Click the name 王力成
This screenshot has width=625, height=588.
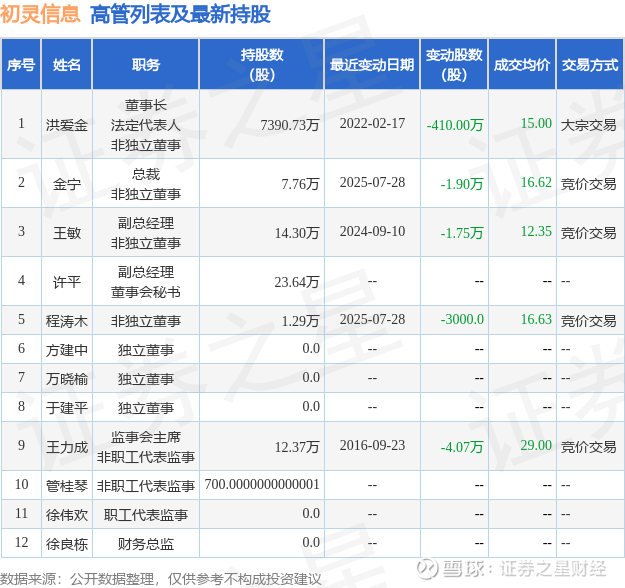67,447
